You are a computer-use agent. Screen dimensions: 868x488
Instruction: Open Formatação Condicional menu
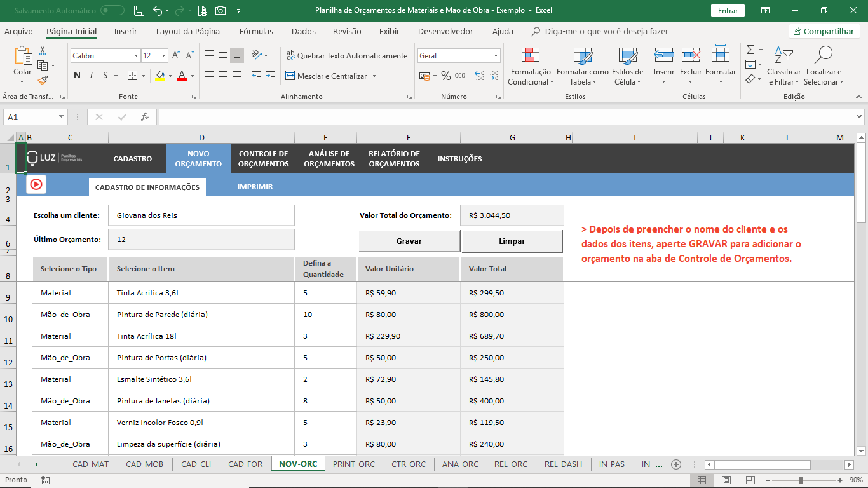pos(531,66)
